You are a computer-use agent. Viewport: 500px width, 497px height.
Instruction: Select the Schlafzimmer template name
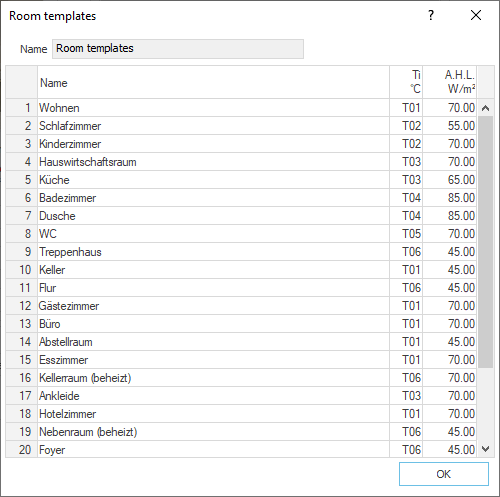pos(70,126)
